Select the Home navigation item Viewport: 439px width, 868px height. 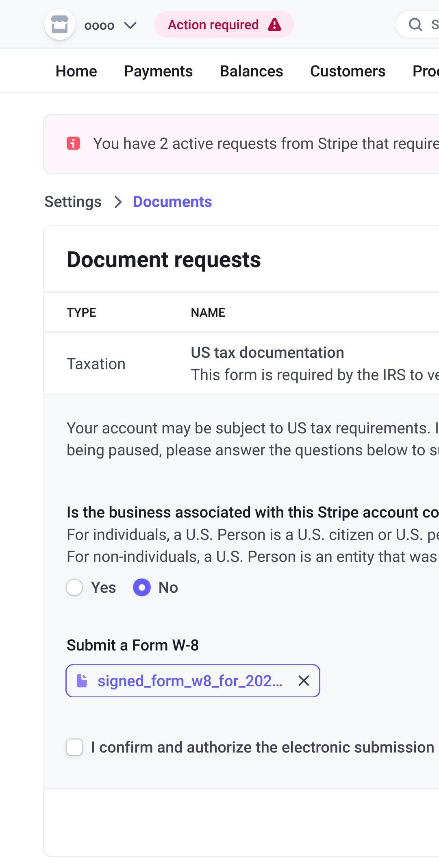76,71
